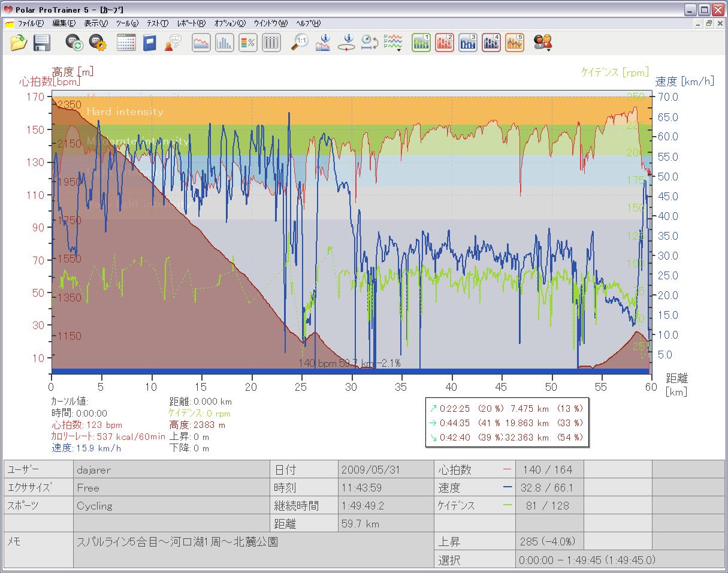The height and width of the screenshot is (573, 728).
Task: Click the small document icon left of ファイル
Action: [x=10, y=24]
